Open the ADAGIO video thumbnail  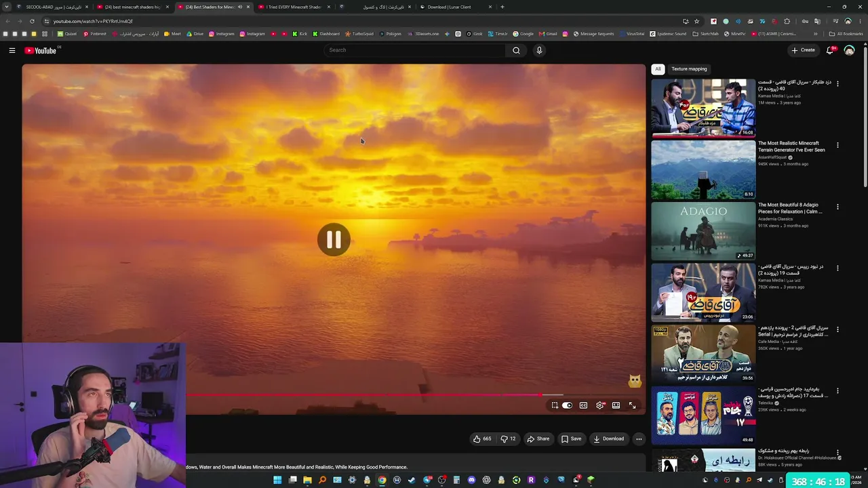tap(703, 231)
